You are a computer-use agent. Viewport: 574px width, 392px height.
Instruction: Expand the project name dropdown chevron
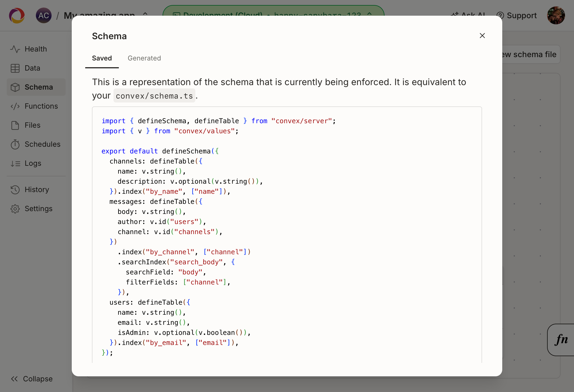tap(145, 14)
